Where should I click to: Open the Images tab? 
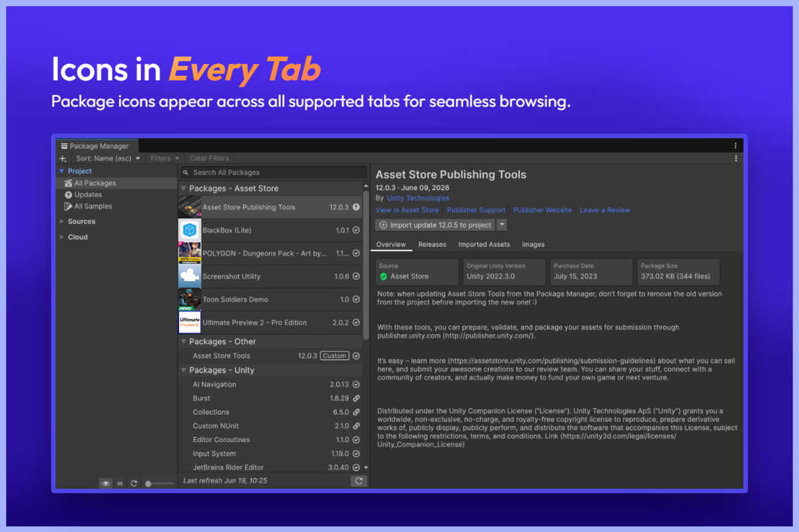click(533, 244)
